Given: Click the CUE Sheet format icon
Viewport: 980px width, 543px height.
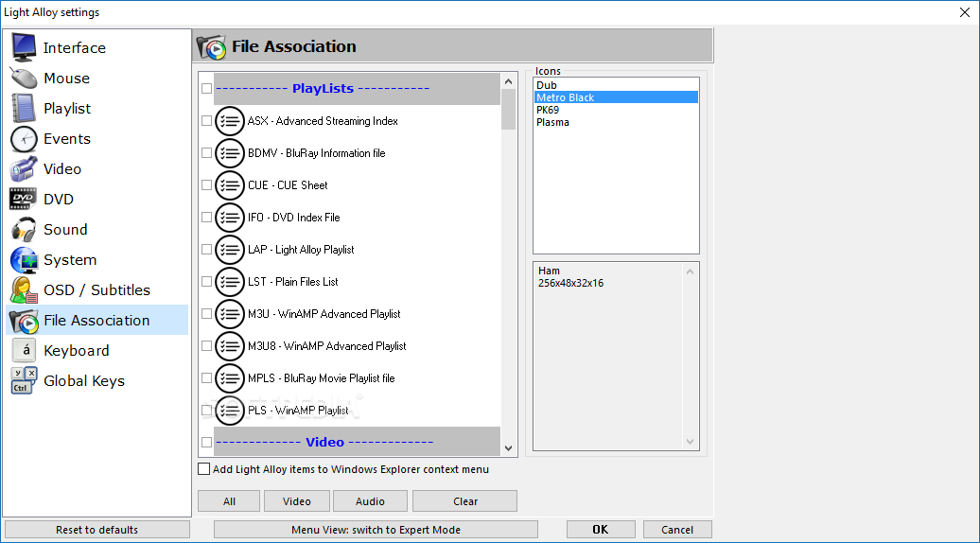Looking at the screenshot, I should tap(229, 185).
